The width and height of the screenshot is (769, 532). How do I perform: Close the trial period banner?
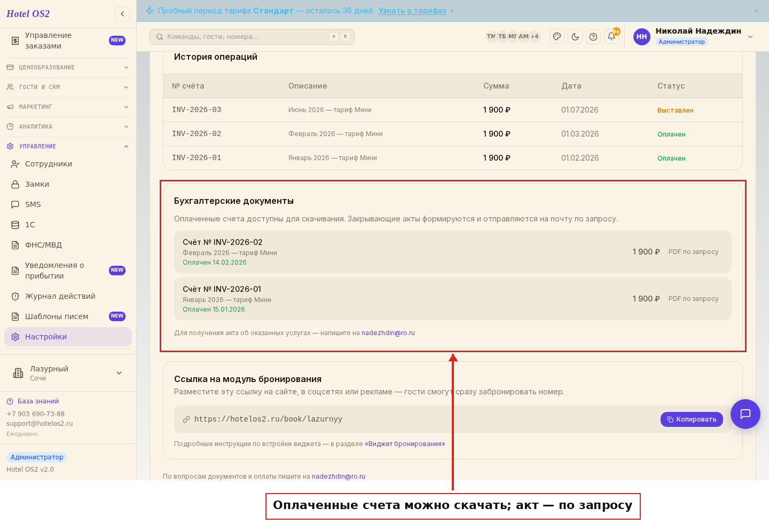tap(757, 11)
